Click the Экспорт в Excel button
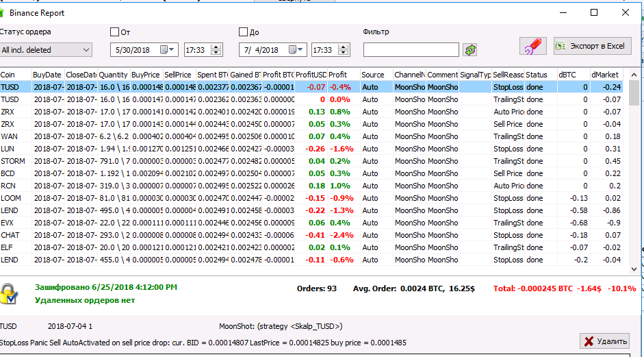Screen dimensions: 644x357 pos(592,47)
